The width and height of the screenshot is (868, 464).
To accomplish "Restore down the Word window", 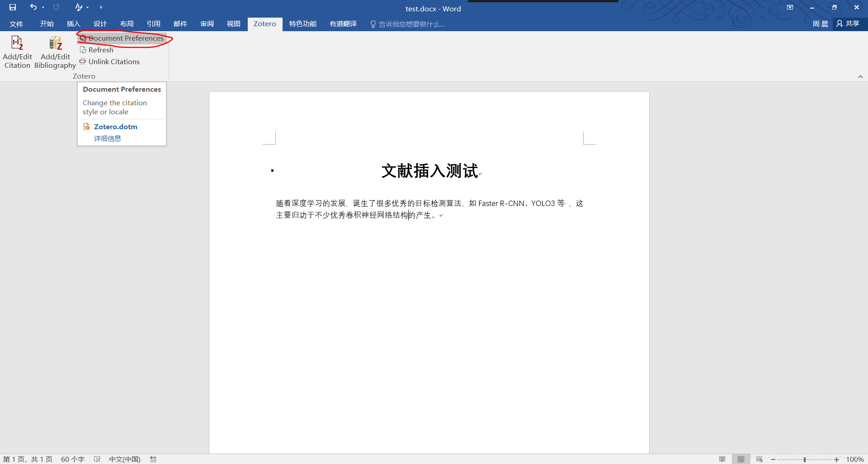I will pos(834,7).
